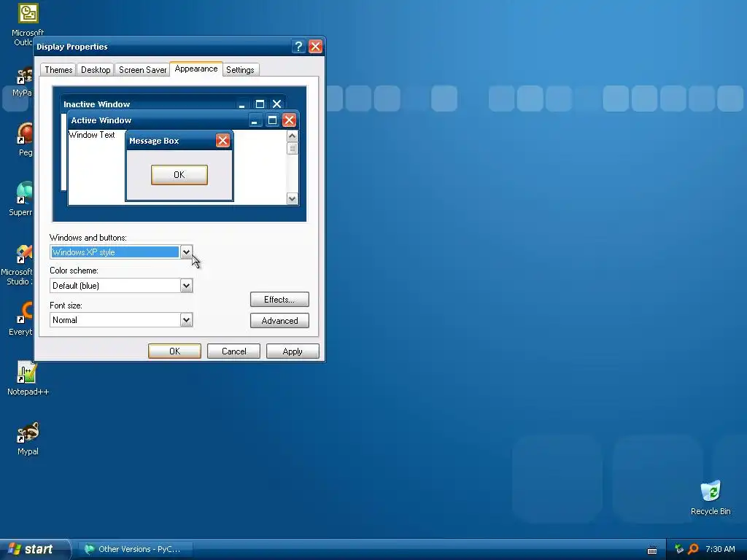Screen dimensions: 747x560
Task: Click the Help question mark button
Action: (x=298, y=47)
